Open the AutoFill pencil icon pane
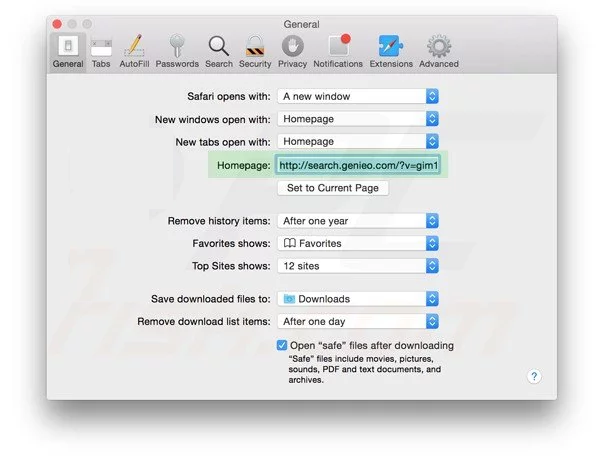The width and height of the screenshot is (600, 465). 134,52
